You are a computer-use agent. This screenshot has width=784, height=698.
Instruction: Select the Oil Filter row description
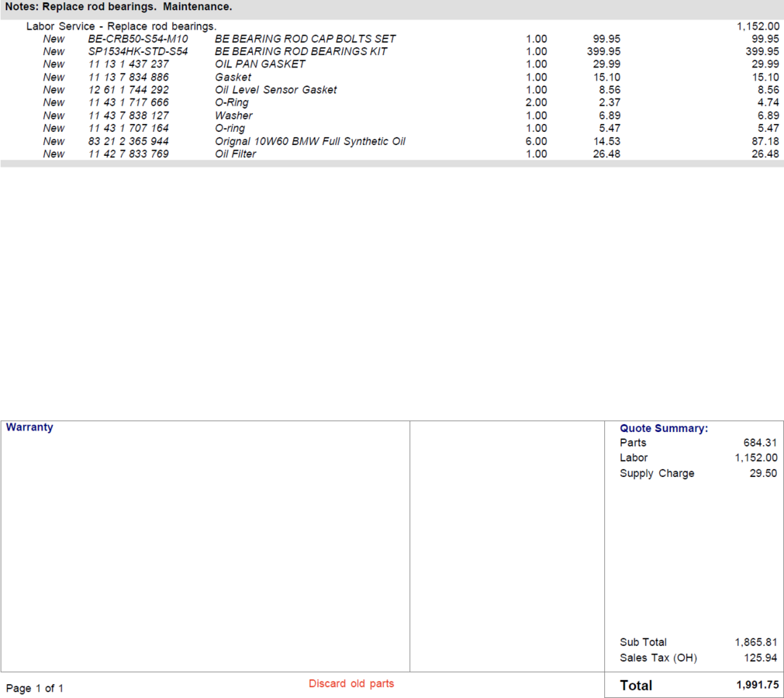pyautogui.click(x=235, y=154)
